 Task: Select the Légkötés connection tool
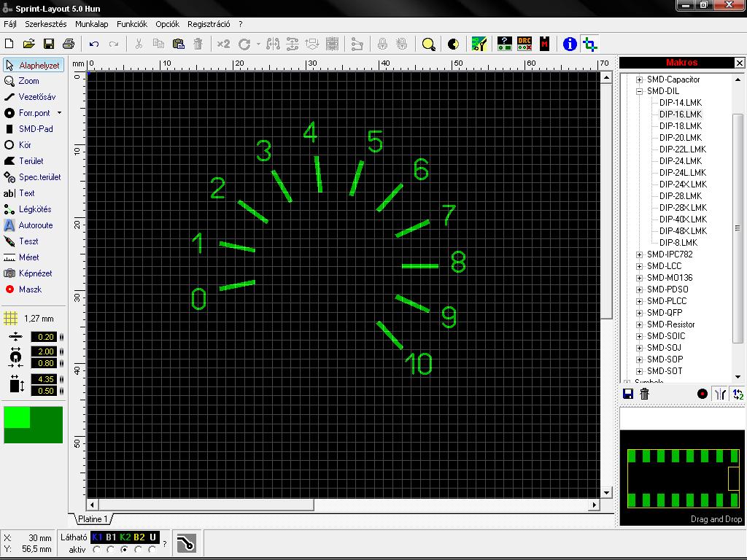pyautogui.click(x=28, y=209)
